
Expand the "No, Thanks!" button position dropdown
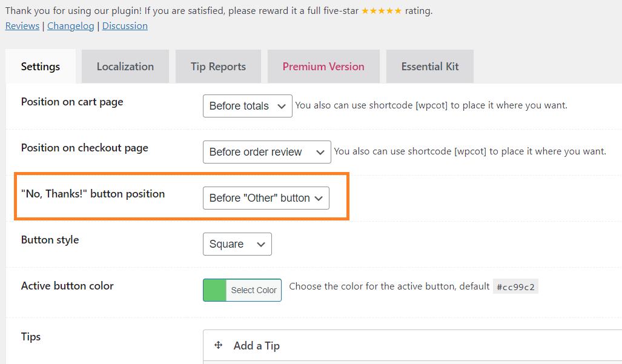click(x=266, y=198)
